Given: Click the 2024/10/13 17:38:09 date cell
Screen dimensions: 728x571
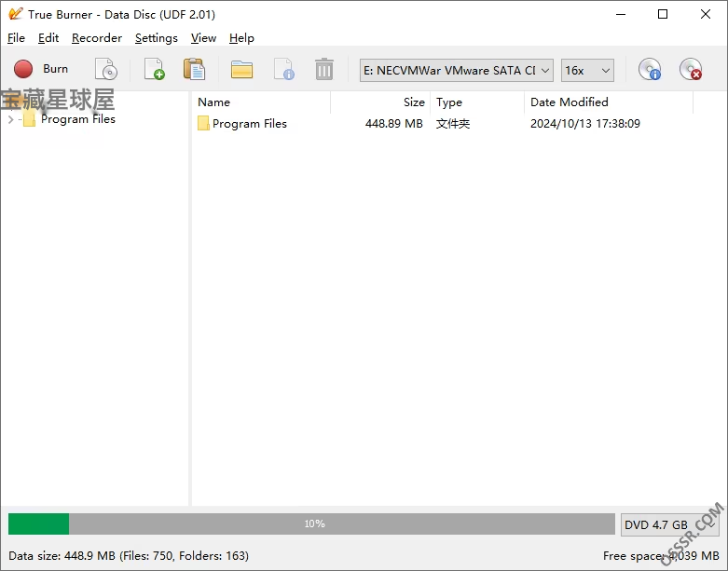Looking at the screenshot, I should (x=585, y=123).
